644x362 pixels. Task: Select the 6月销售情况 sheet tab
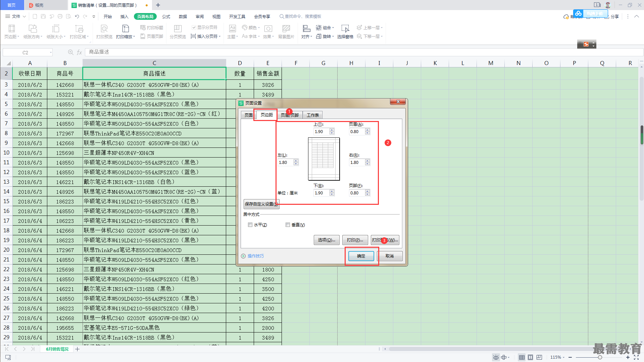[57, 349]
